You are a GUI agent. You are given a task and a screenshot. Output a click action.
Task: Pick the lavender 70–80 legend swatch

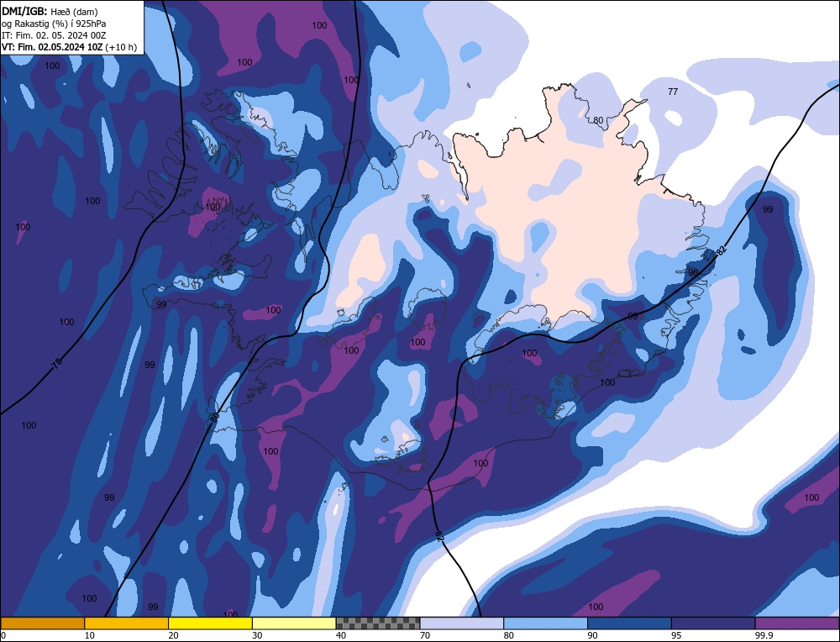[462, 624]
